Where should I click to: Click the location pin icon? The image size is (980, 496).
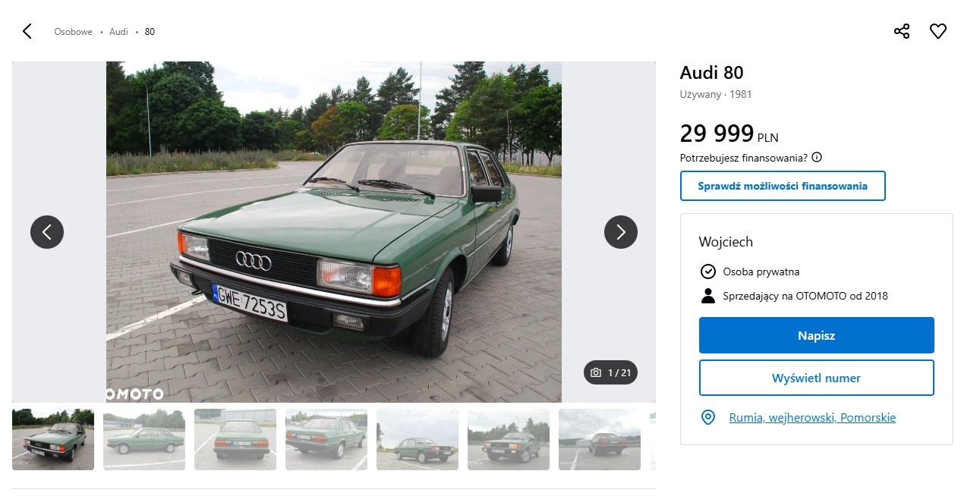point(707,417)
